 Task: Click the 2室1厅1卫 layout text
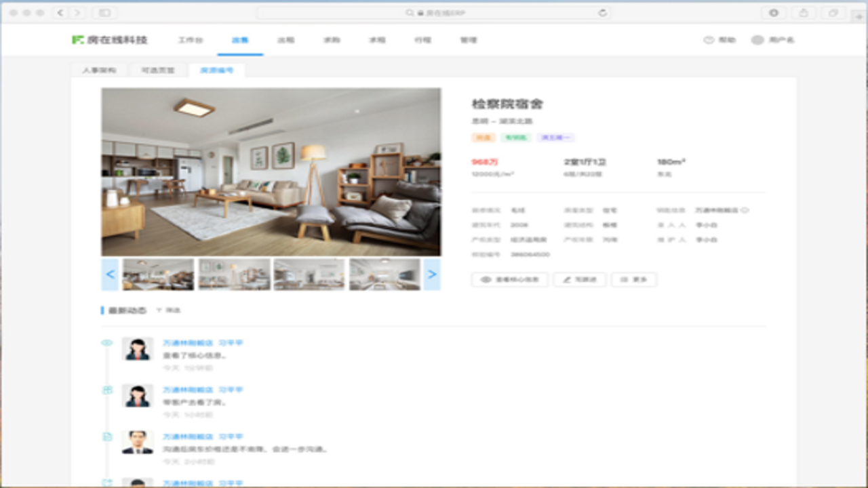[x=585, y=162]
